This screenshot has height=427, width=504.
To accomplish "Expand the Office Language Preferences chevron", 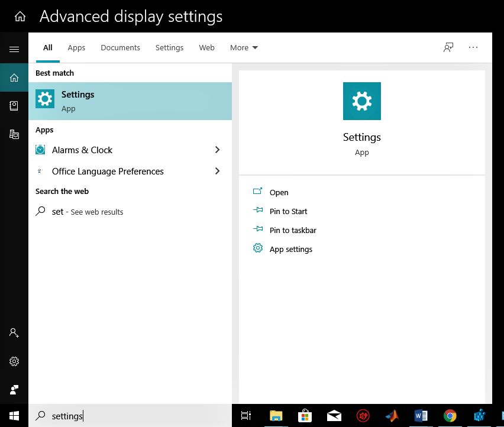I will (217, 171).
